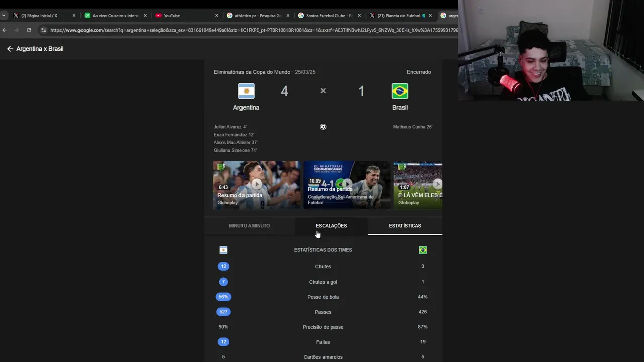Click scorer Enzo Fernández 12'

[234, 135]
